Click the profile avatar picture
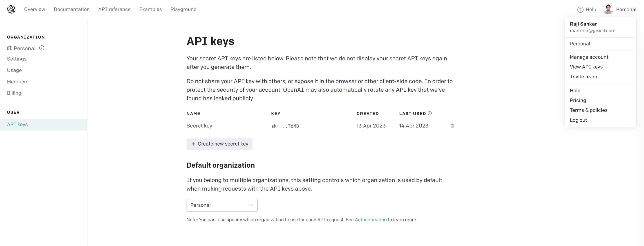Screen dimensions: 644x246 [608, 9]
